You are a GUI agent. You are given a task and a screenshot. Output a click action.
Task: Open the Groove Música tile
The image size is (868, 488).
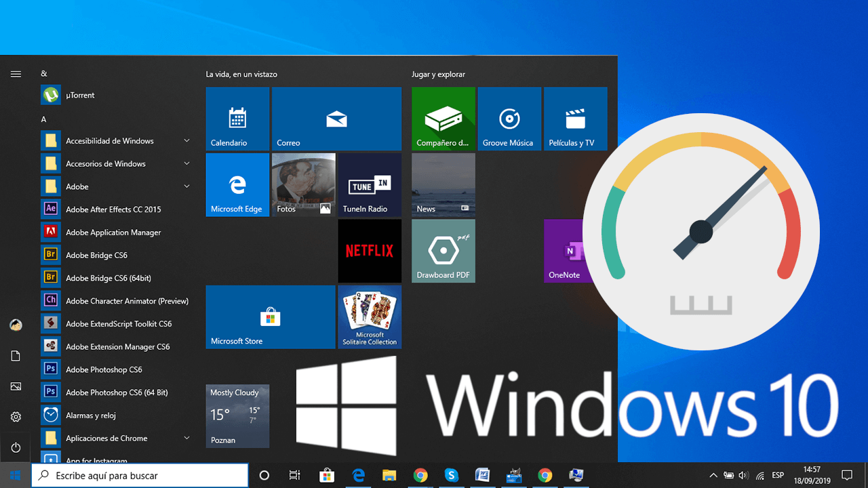(x=509, y=119)
